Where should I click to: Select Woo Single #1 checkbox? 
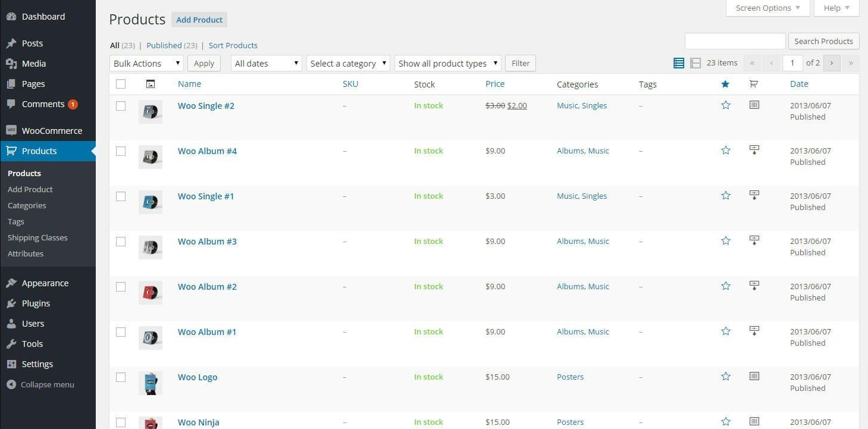(121, 196)
